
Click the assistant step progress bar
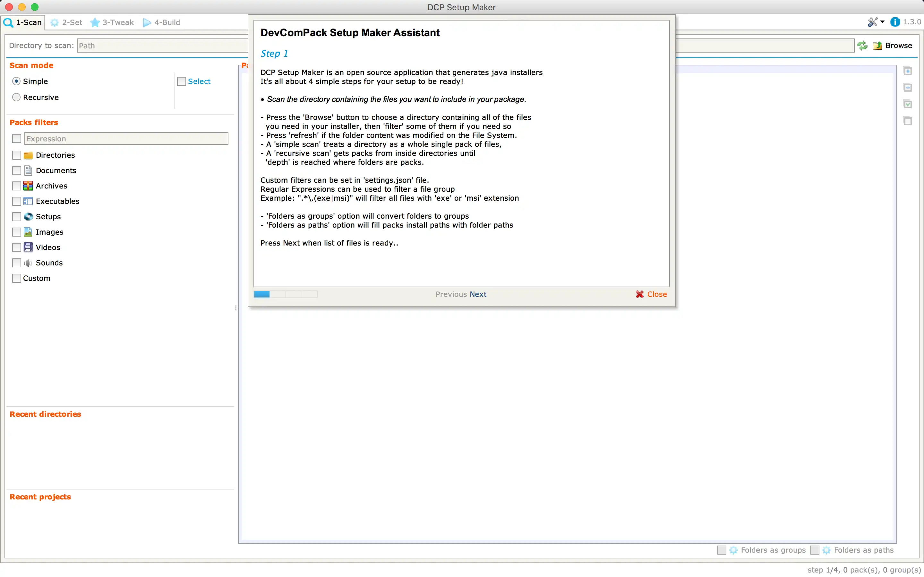tap(285, 294)
